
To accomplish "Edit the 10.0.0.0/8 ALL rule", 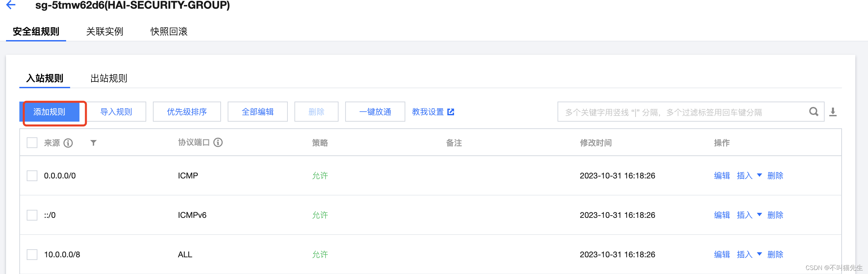I will pyautogui.click(x=722, y=254).
